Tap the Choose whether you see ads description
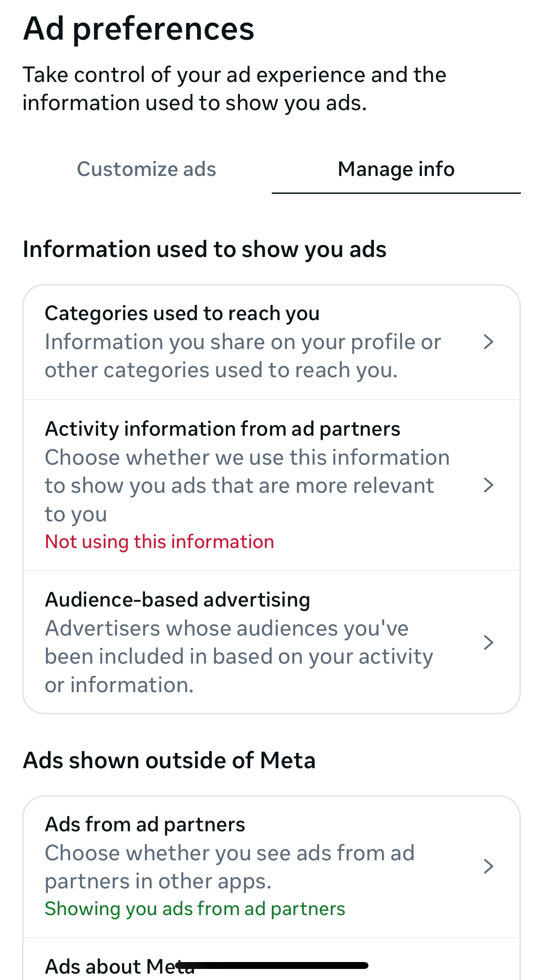This screenshot has width=543, height=980. (229, 867)
